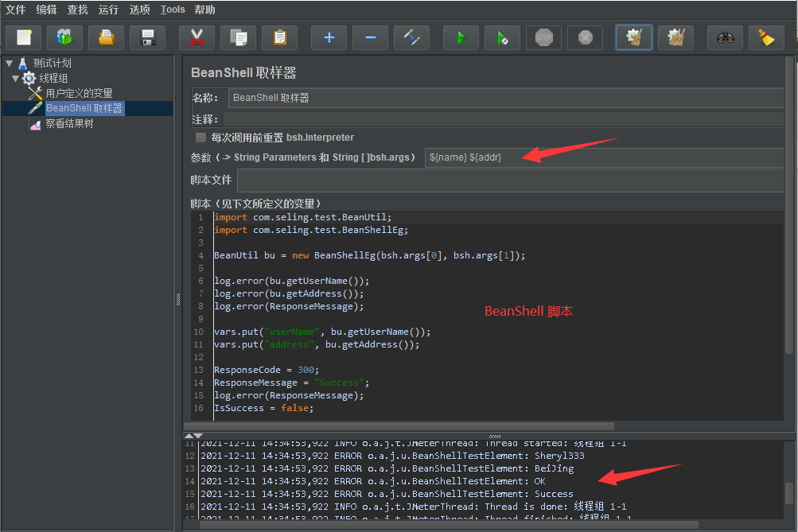Select the Cut icon in the toolbar
Viewport: 798px width, 532px height.
tap(197, 37)
